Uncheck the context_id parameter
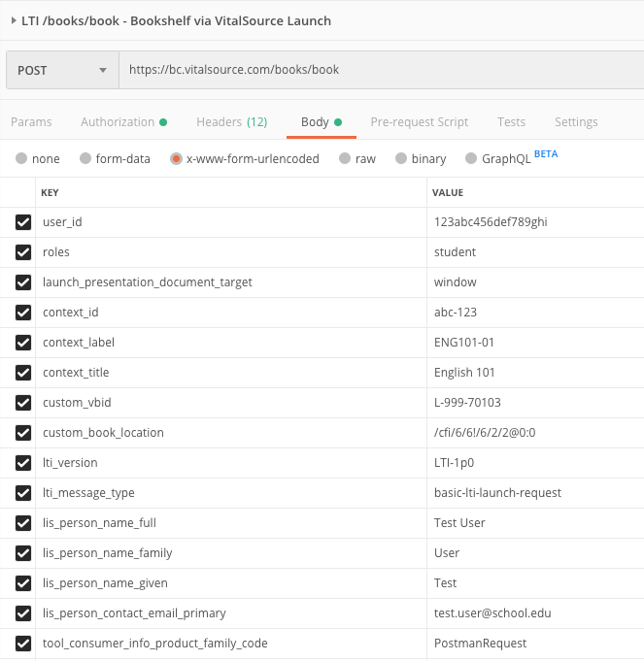Viewport: 644px width, 661px height. (x=23, y=313)
